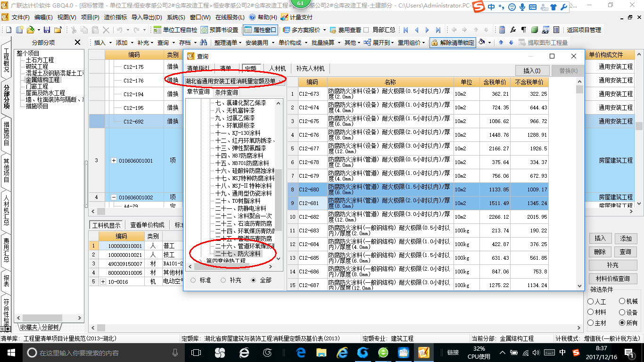Switch to 清单指引 tab in query dialog
This screenshot has height=362, width=644.
(198, 69)
